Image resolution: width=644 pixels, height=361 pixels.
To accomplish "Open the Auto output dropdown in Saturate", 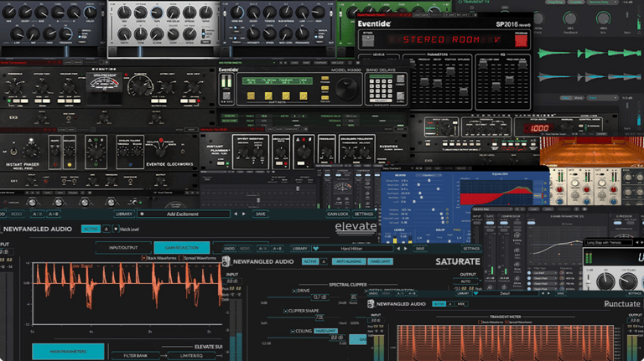I will [466, 281].
